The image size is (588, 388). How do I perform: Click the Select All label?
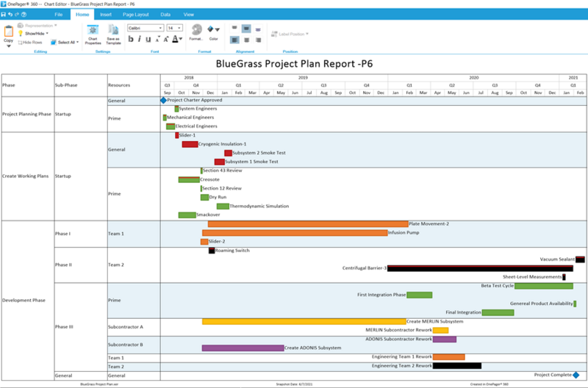click(66, 43)
